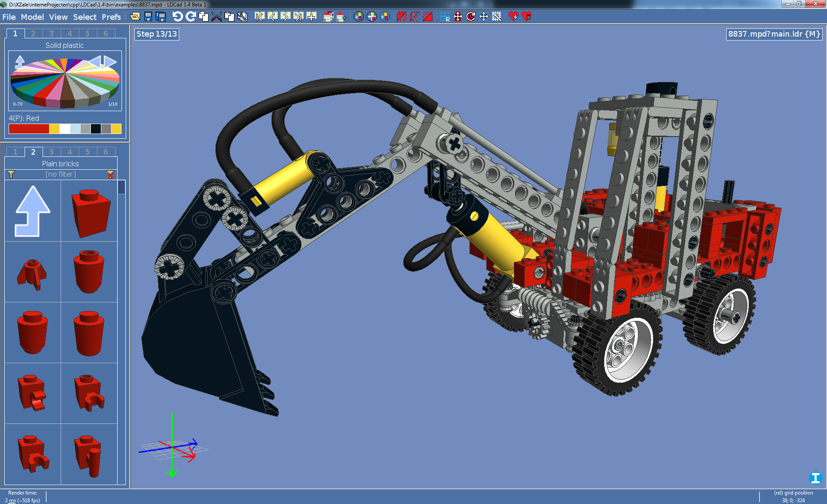The image size is (827, 504).
Task: Click the new submodel house-plus icon
Action: pyautogui.click(x=341, y=17)
